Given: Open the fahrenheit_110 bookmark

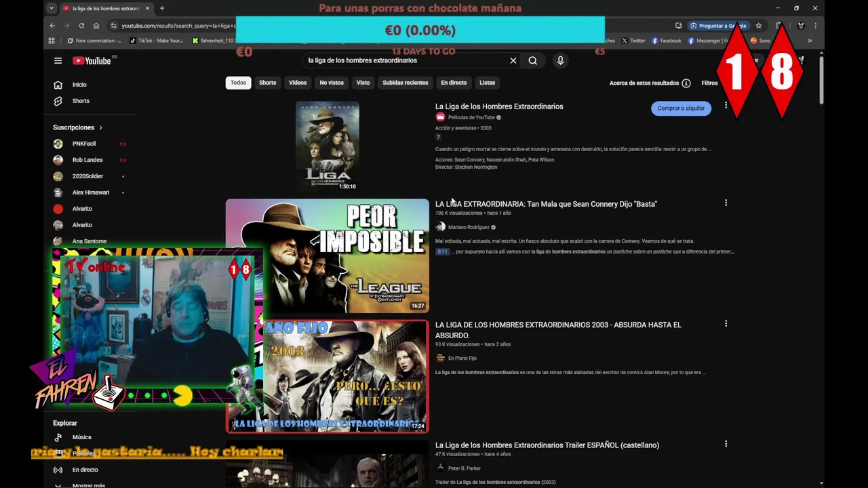Looking at the screenshot, I should tap(214, 41).
